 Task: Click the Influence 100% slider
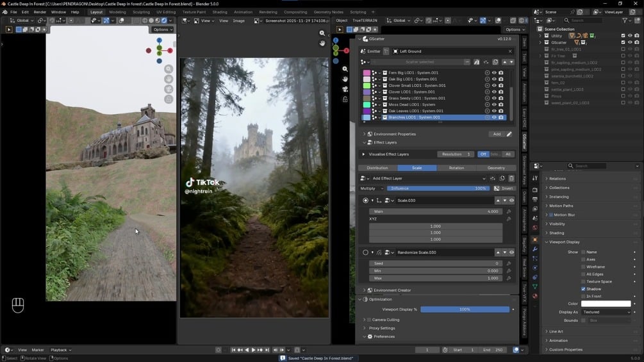(x=438, y=188)
